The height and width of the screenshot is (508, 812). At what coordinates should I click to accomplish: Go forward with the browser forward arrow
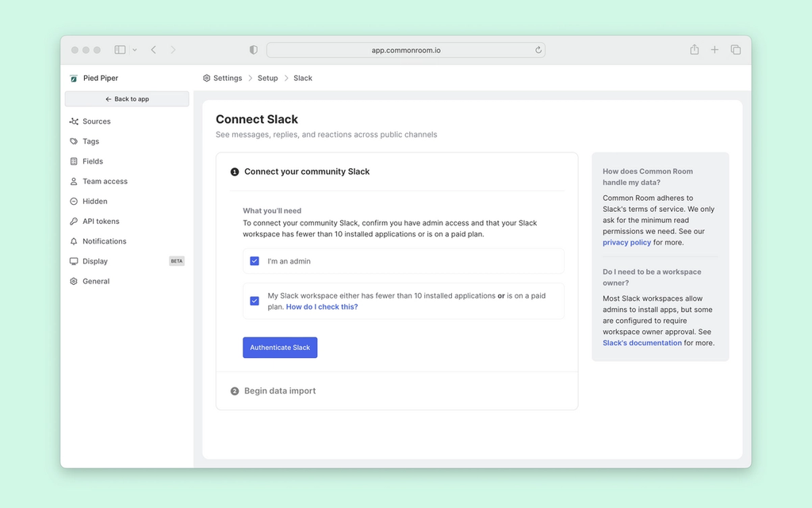(x=173, y=50)
